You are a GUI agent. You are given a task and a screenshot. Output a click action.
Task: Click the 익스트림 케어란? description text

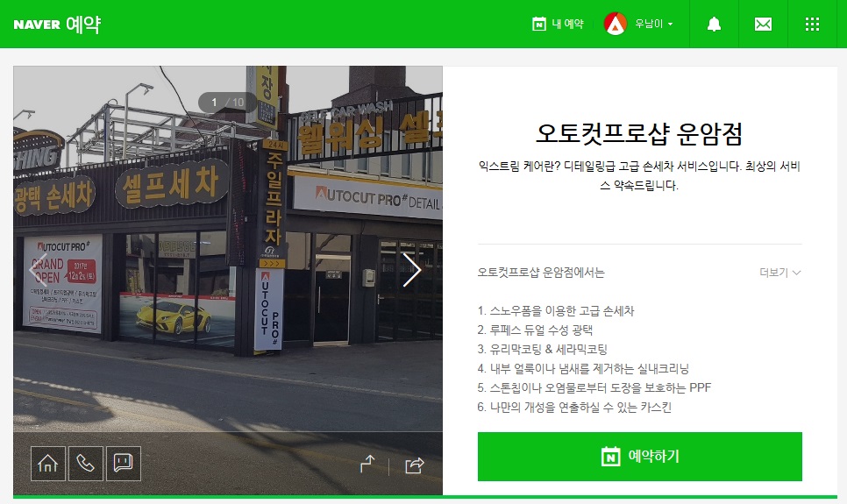coord(639,175)
